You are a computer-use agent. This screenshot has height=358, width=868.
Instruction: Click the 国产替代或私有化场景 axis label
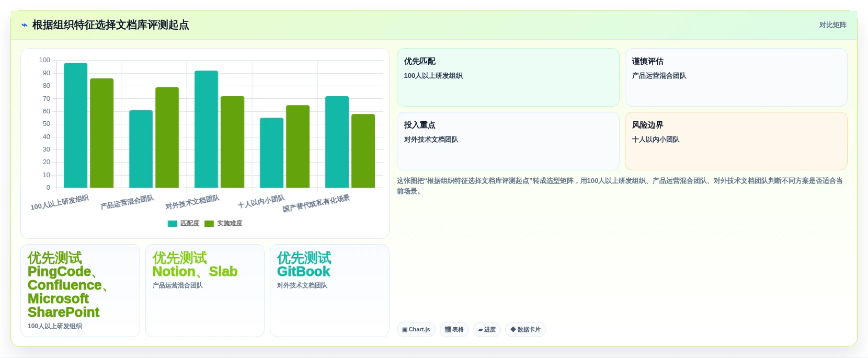coord(316,203)
